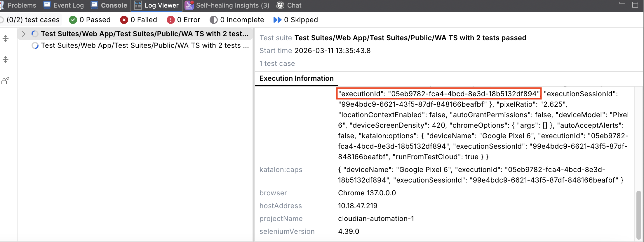
Task: Maximize the Log Viewer panel
Action: [635, 5]
